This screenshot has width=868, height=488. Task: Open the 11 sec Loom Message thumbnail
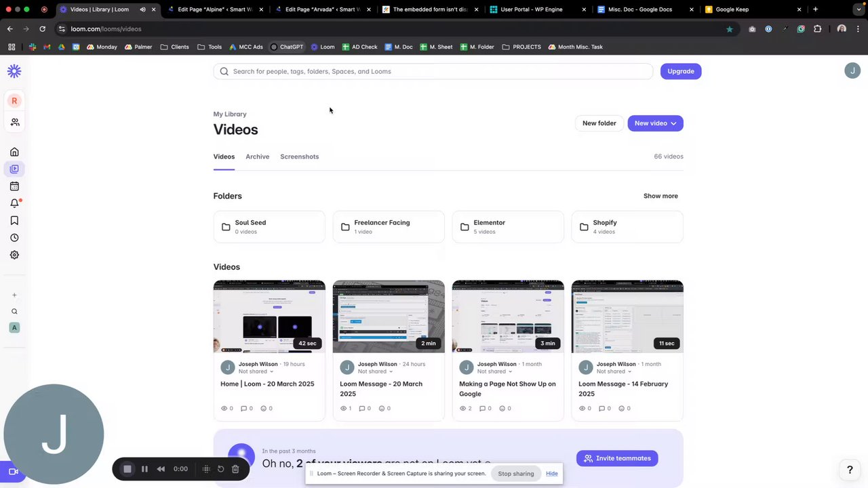click(627, 317)
